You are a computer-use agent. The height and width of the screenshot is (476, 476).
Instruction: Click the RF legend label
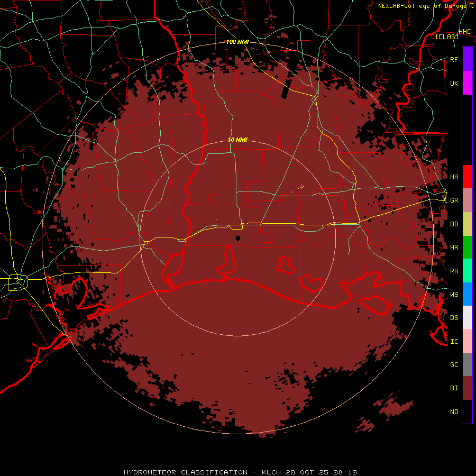point(454,59)
